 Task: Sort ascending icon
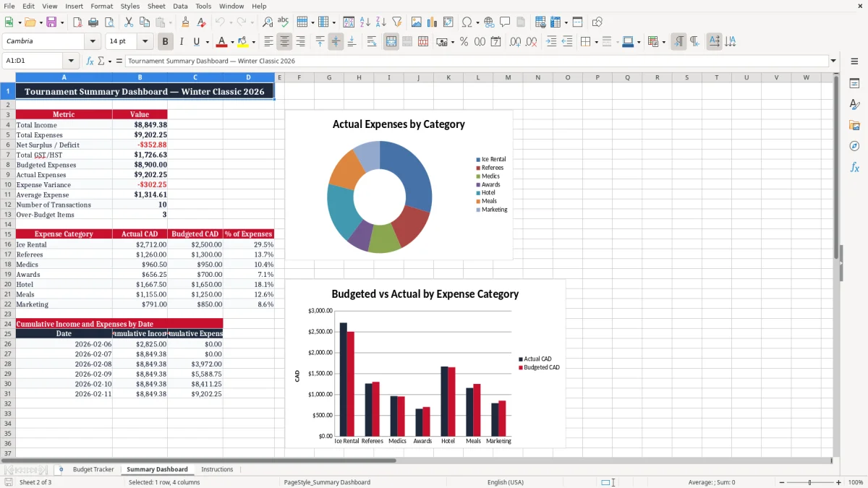pyautogui.click(x=365, y=22)
